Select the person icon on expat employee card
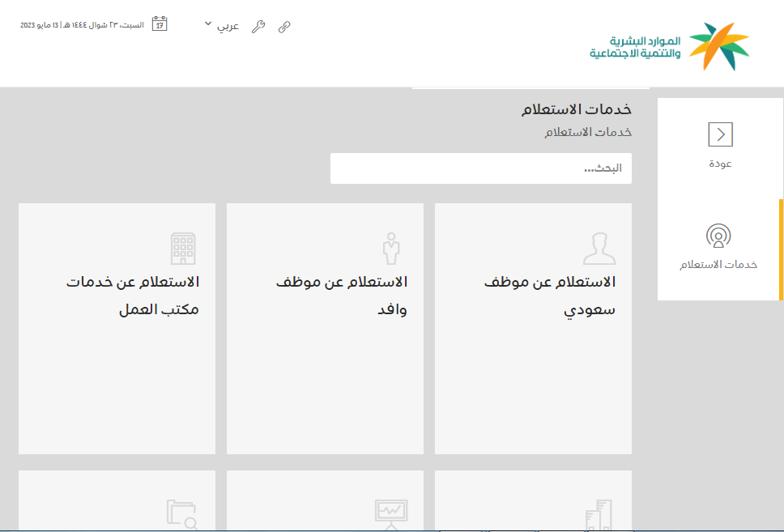Screen dimensions: 784x532 (x=392, y=247)
